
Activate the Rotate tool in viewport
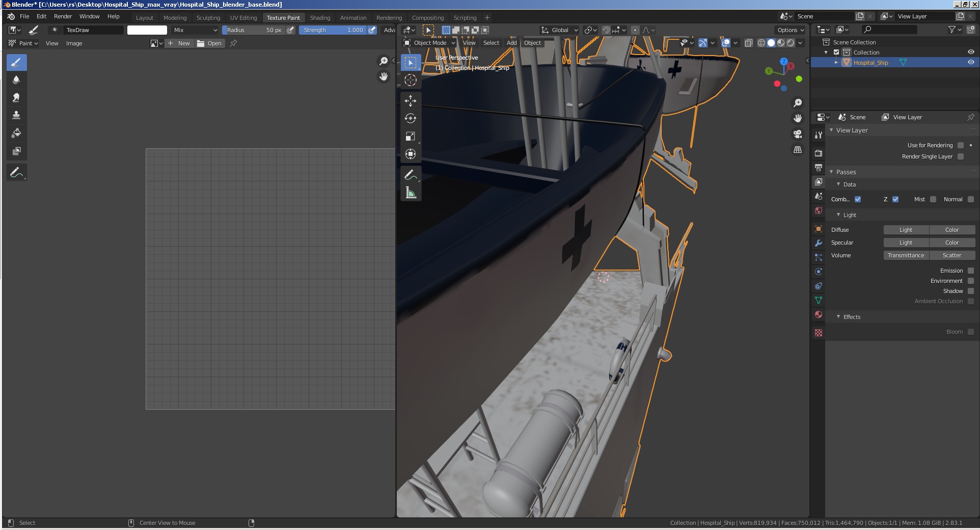click(x=411, y=118)
